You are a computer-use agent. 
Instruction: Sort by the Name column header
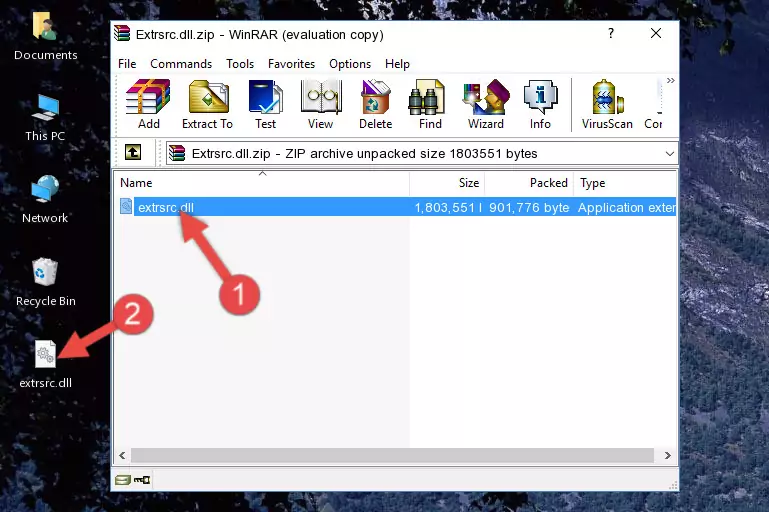pyautogui.click(x=262, y=183)
